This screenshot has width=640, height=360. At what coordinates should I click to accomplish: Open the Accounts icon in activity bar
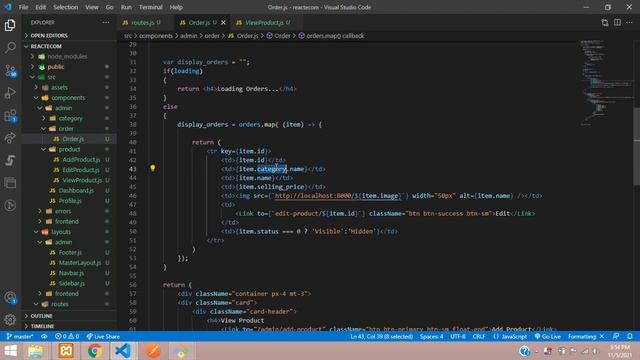coord(10,298)
